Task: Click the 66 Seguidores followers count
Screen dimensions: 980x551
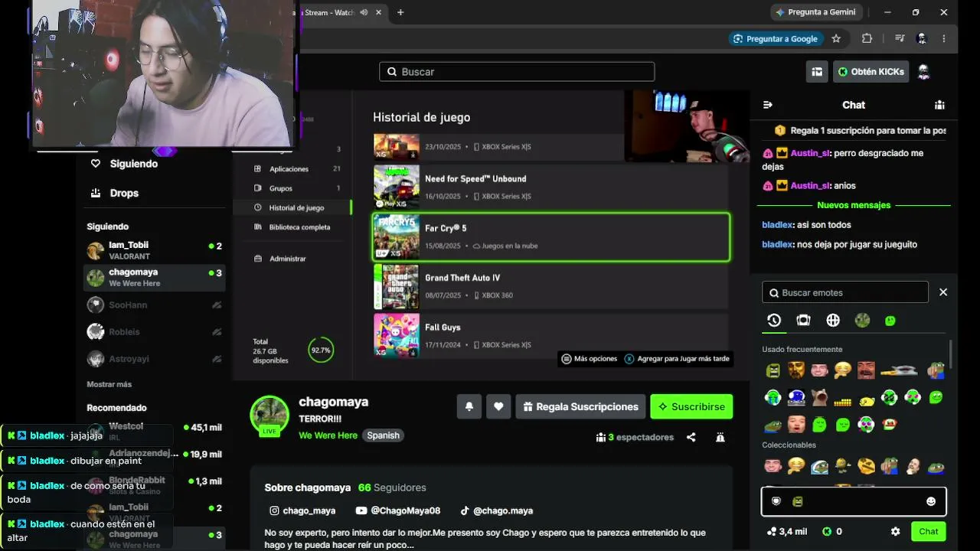Action: tap(392, 487)
